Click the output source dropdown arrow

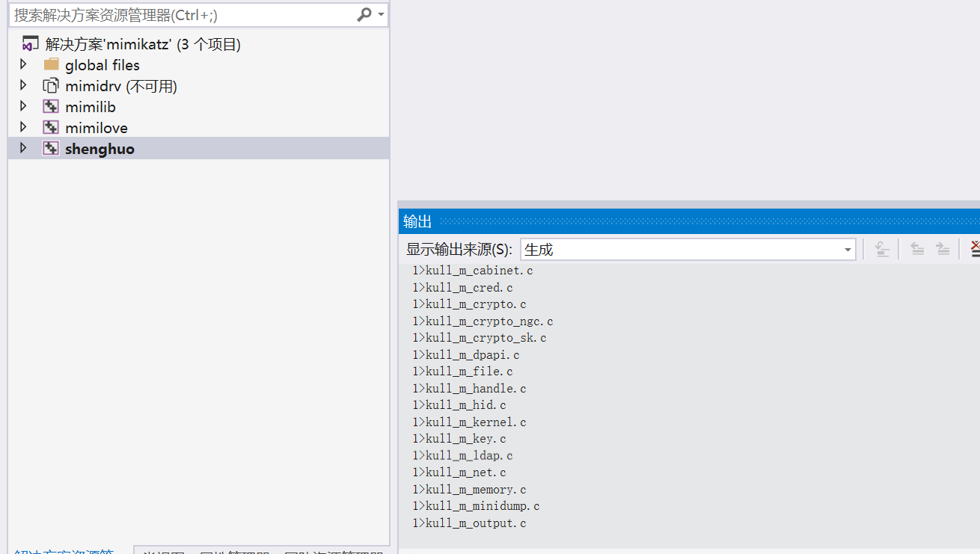click(x=848, y=250)
